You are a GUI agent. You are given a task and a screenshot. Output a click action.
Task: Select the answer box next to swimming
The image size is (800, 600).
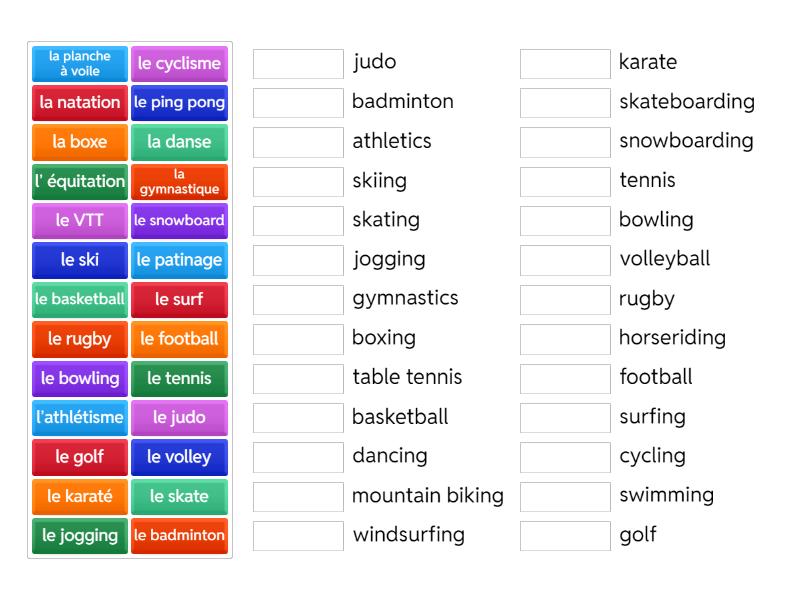tap(564, 496)
